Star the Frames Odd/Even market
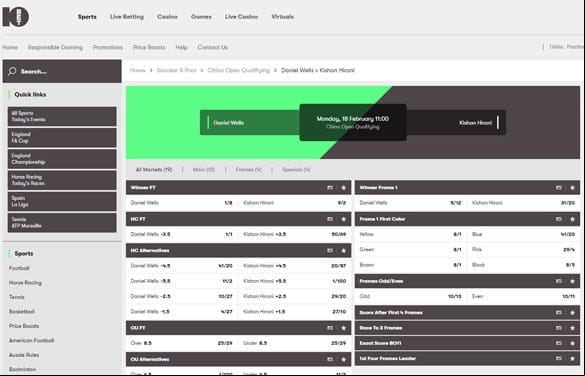Screen dimensions: 585x376 point(572,281)
